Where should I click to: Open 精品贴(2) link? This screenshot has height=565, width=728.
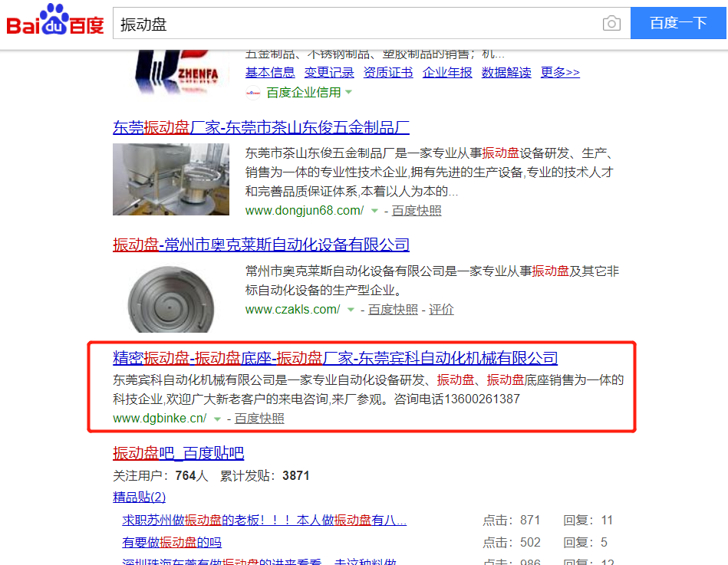(140, 498)
